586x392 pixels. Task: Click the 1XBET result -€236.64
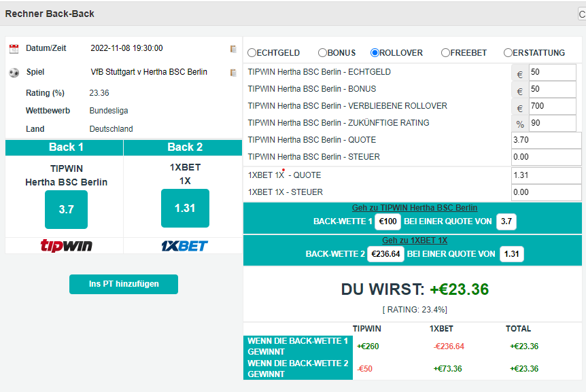[x=449, y=346]
